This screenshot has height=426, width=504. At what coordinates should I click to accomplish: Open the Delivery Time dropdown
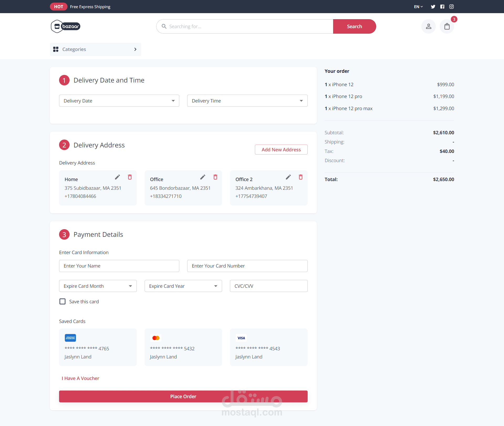point(247,101)
